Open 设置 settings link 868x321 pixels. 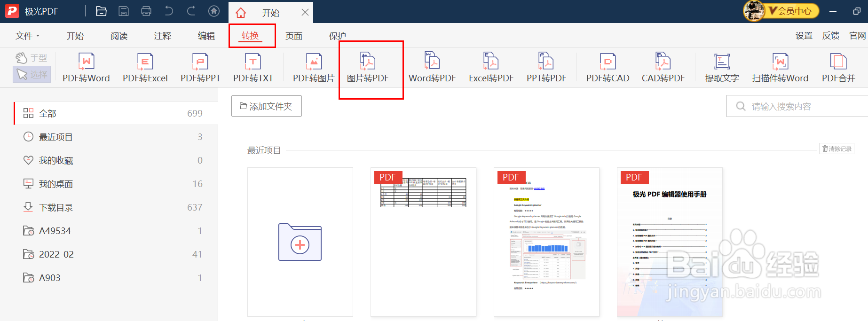pos(804,36)
